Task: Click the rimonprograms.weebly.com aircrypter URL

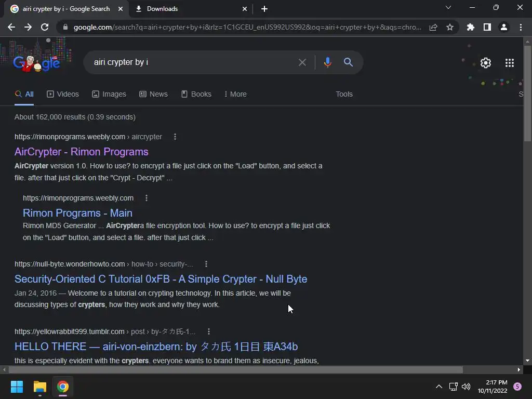Action: pos(88,137)
